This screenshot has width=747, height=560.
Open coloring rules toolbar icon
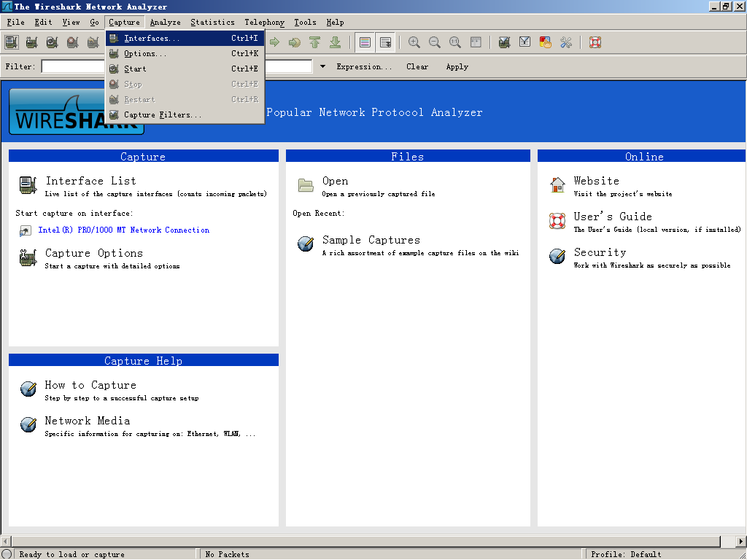click(x=546, y=42)
